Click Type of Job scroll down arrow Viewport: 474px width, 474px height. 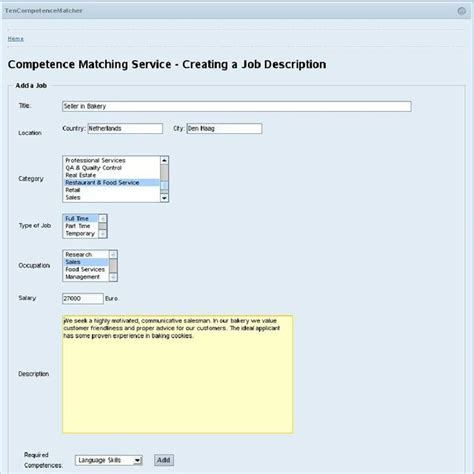tap(103, 234)
